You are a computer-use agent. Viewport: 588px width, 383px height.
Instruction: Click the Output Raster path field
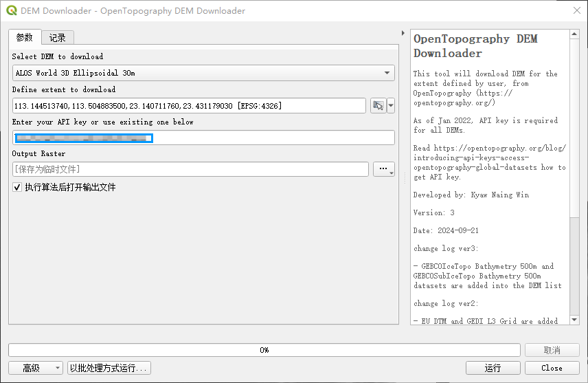click(x=190, y=169)
